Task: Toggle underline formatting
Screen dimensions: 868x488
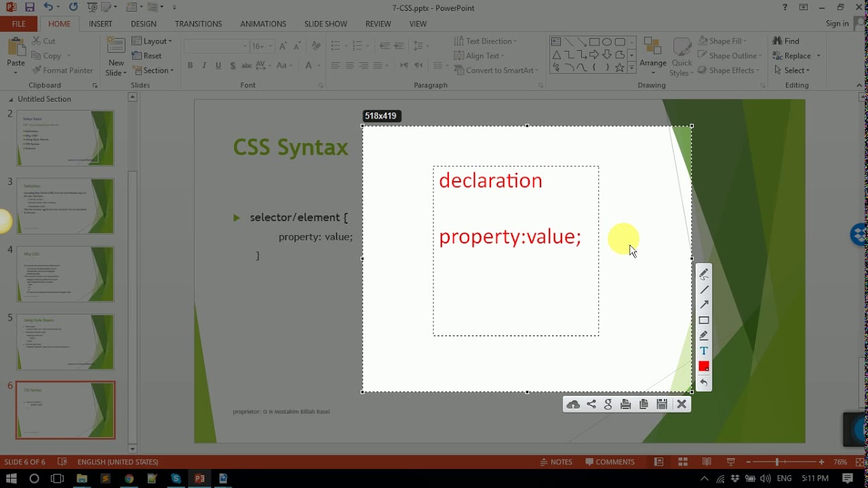Action: pos(218,66)
